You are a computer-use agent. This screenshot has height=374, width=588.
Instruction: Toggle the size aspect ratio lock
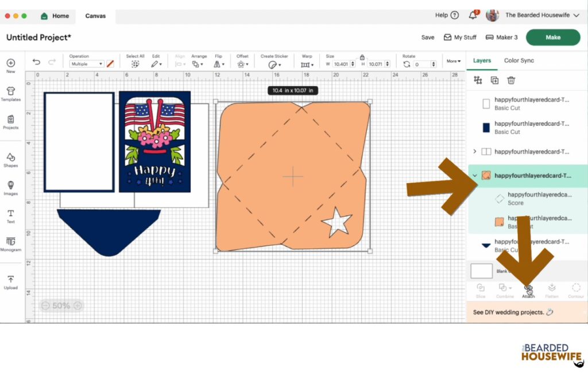point(362,57)
